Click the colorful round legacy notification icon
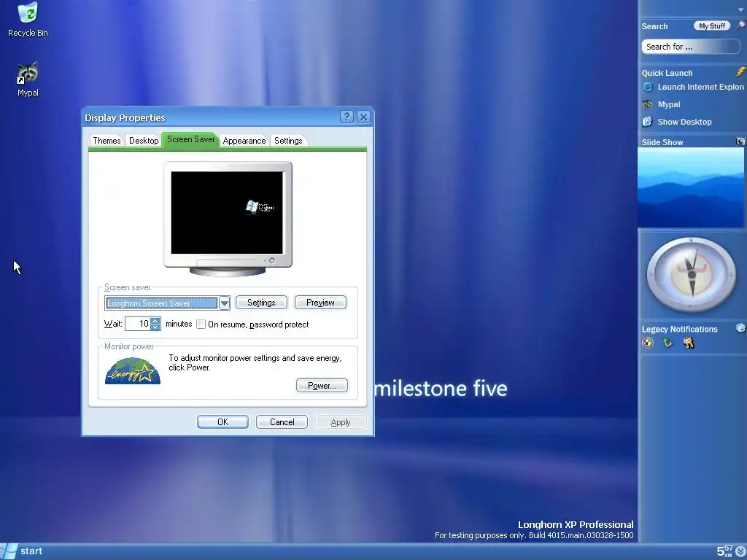 648,343
